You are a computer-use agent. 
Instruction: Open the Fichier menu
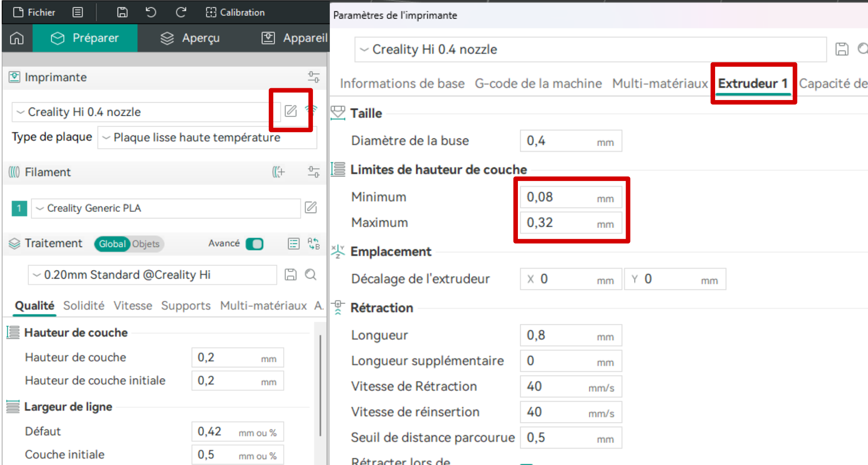coord(34,12)
